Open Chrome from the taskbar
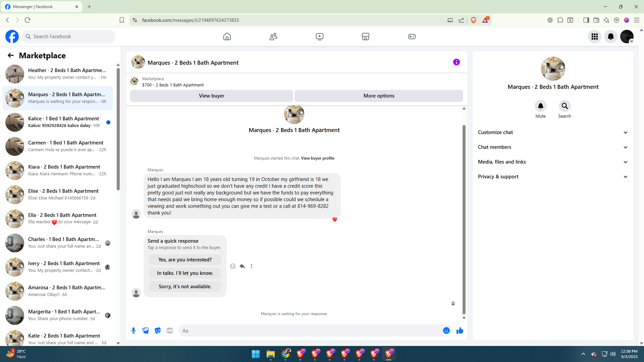 [286, 354]
